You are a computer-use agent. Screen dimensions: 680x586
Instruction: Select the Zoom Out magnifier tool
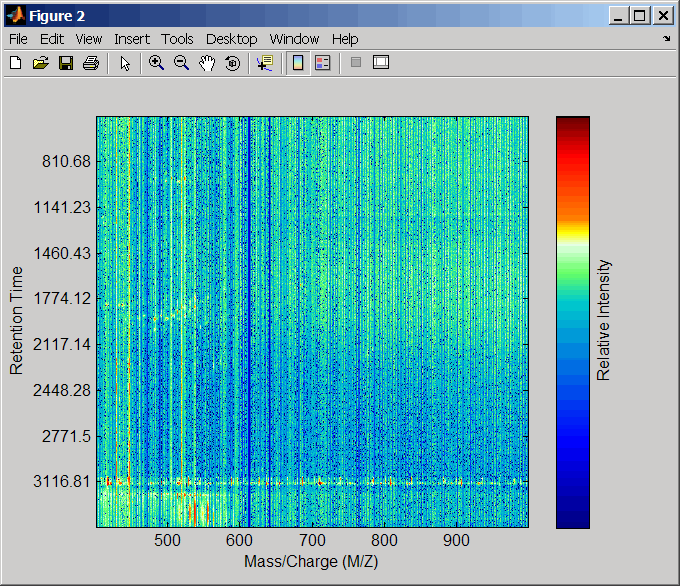click(181, 63)
